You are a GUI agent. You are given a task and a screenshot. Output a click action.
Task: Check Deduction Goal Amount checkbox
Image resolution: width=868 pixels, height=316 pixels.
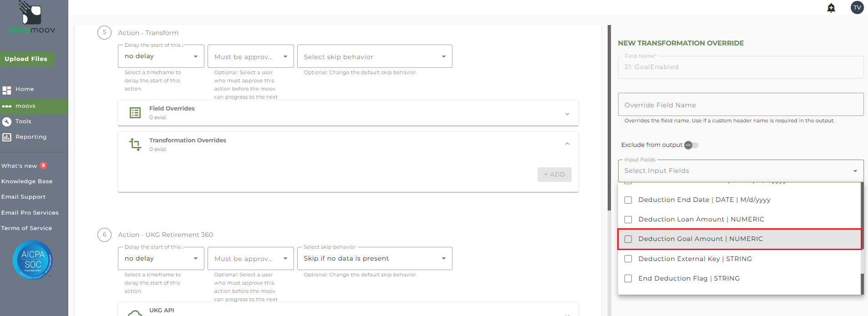click(628, 239)
